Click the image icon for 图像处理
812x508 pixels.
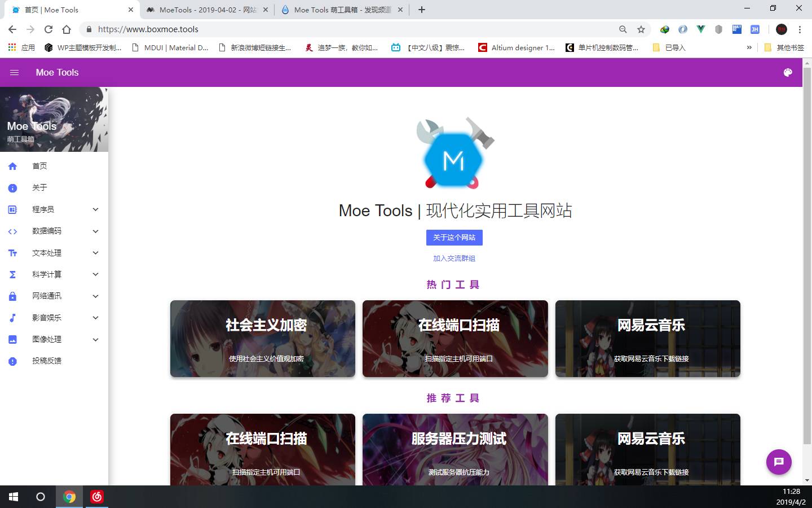point(12,339)
